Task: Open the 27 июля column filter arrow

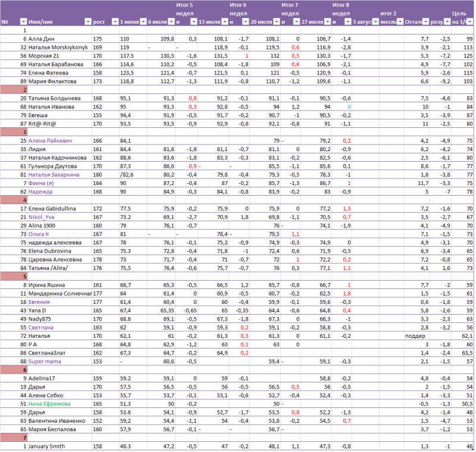Action: (x=327, y=22)
